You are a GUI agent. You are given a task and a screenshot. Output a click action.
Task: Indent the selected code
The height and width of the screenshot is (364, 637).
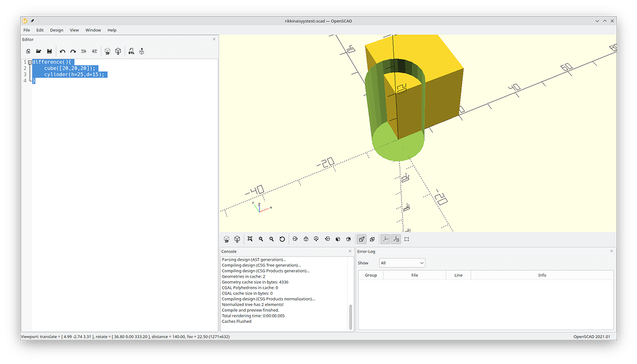tap(94, 51)
